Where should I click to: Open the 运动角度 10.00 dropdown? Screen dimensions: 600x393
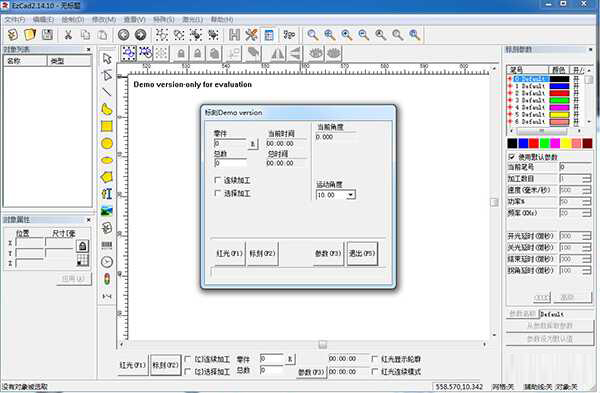[351, 195]
